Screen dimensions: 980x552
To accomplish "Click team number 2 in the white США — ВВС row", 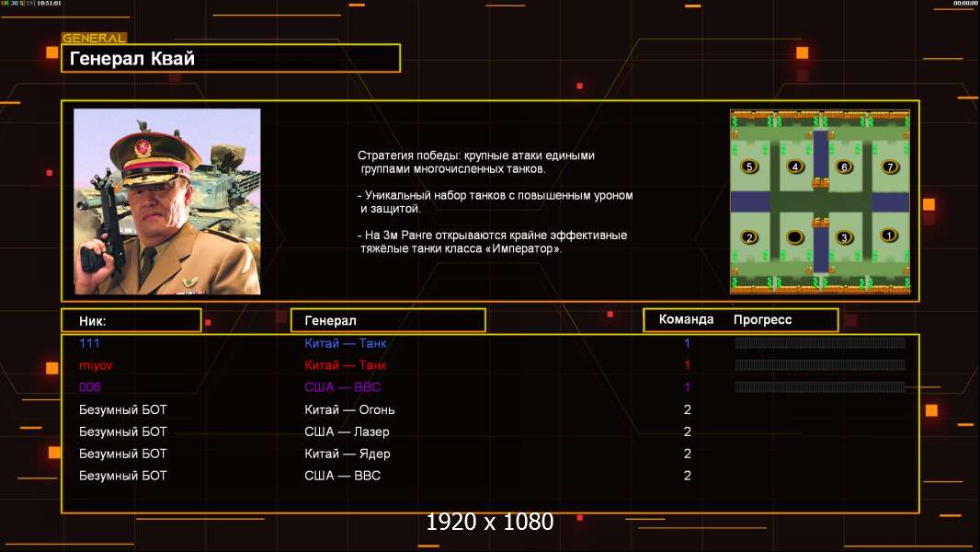I will pyautogui.click(x=688, y=475).
